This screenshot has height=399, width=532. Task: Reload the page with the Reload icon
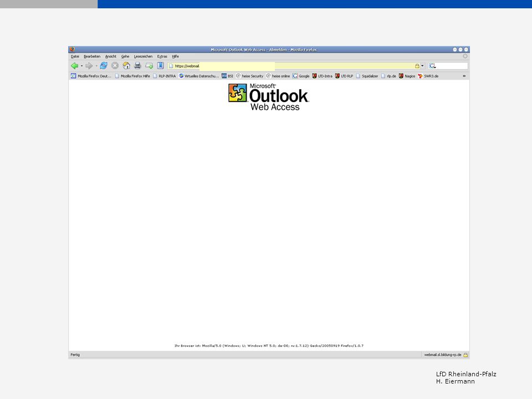coord(104,66)
